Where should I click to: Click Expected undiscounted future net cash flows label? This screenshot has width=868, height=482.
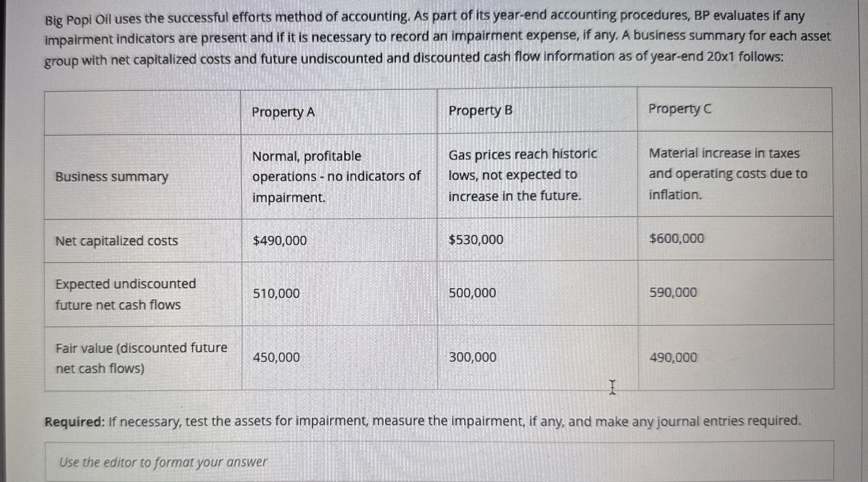125,294
